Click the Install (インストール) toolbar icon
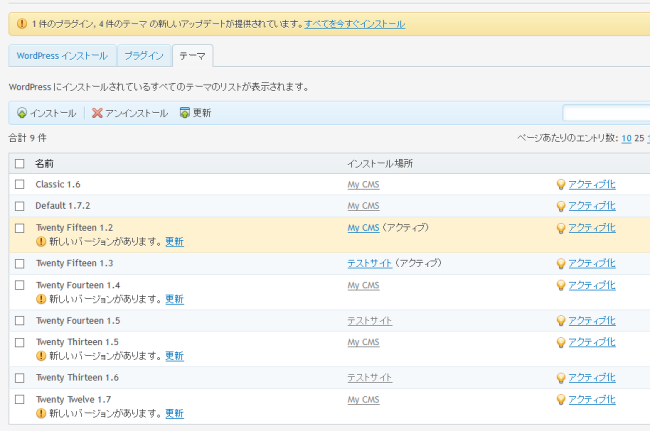 coord(22,113)
